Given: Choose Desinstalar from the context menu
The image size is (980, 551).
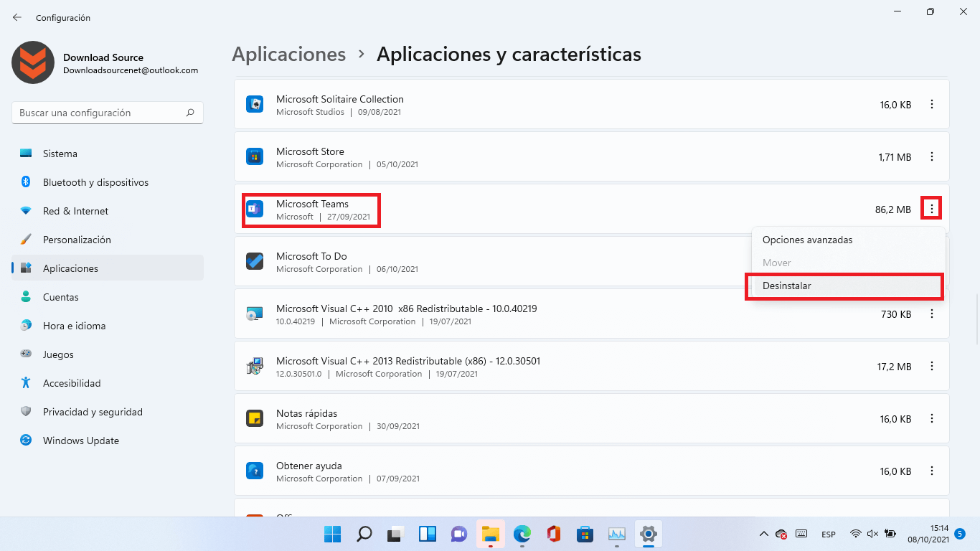Looking at the screenshot, I should pyautogui.click(x=848, y=286).
